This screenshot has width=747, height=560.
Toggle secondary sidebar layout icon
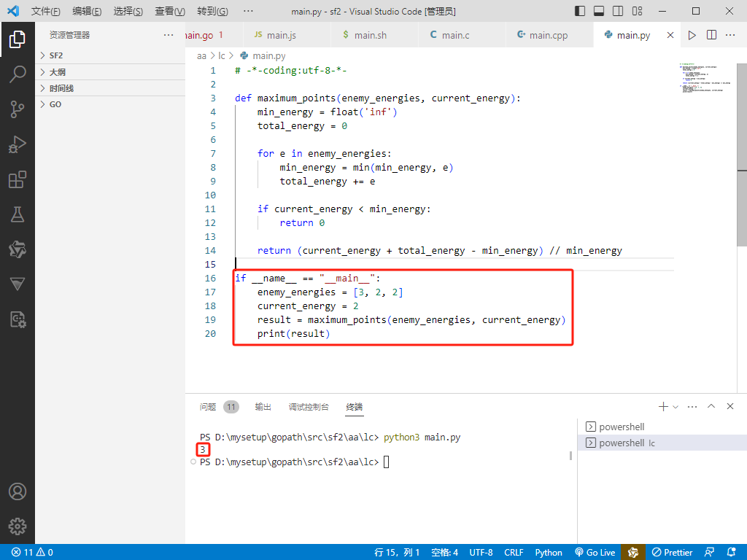618,11
